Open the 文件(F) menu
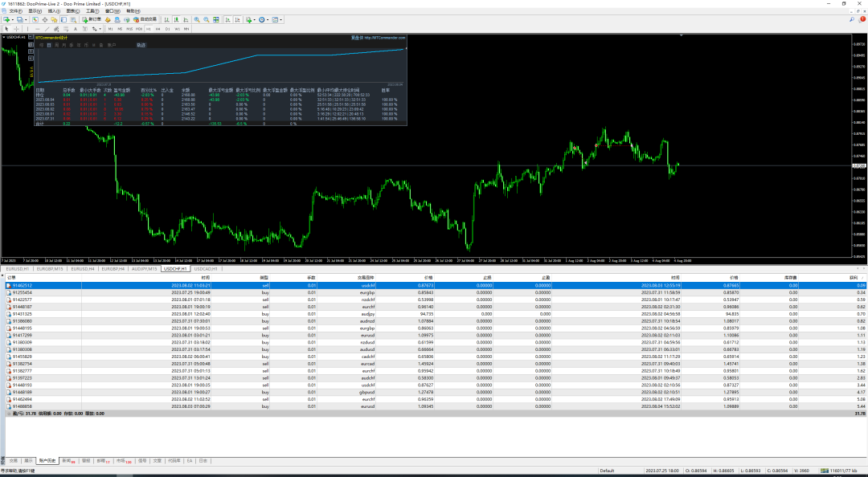 [x=15, y=11]
